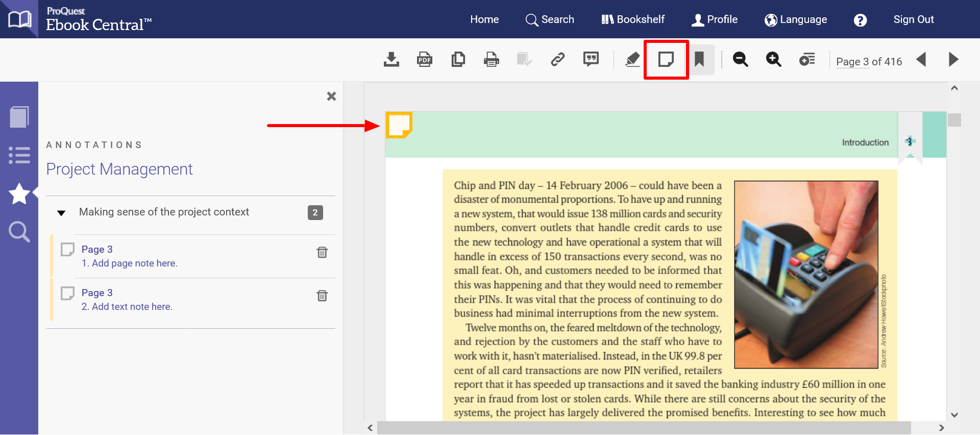
Task: Open the Bookshelf menu item
Action: tap(633, 19)
